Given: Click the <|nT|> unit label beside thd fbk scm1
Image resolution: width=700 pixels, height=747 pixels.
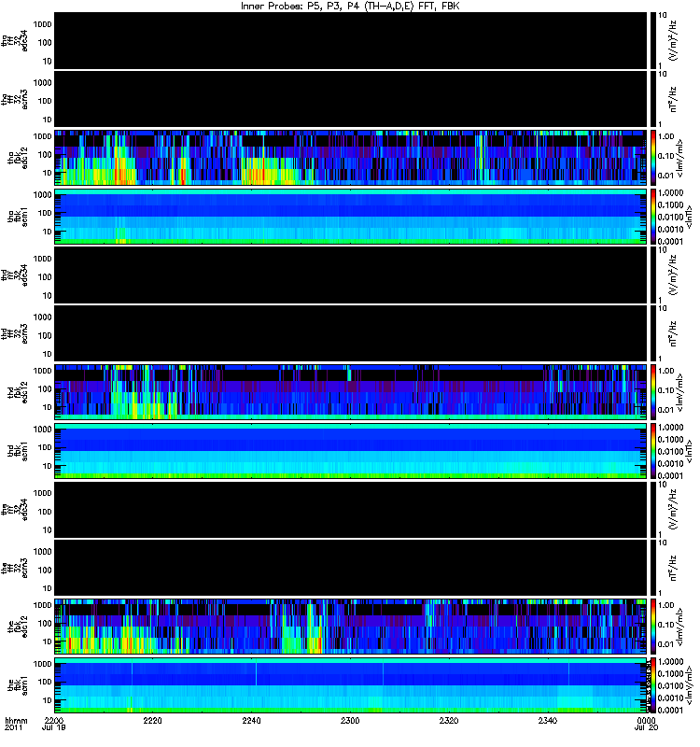Looking at the screenshot, I should [x=688, y=451].
